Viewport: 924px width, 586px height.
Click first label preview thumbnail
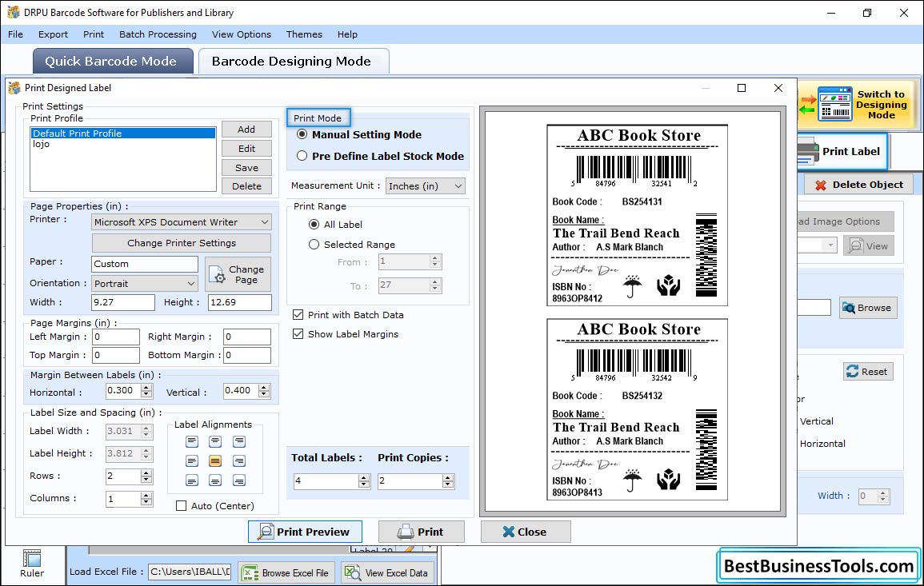point(637,215)
